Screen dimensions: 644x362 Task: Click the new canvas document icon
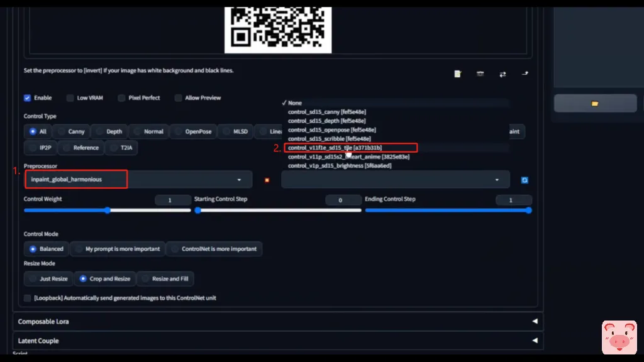pyautogui.click(x=458, y=74)
